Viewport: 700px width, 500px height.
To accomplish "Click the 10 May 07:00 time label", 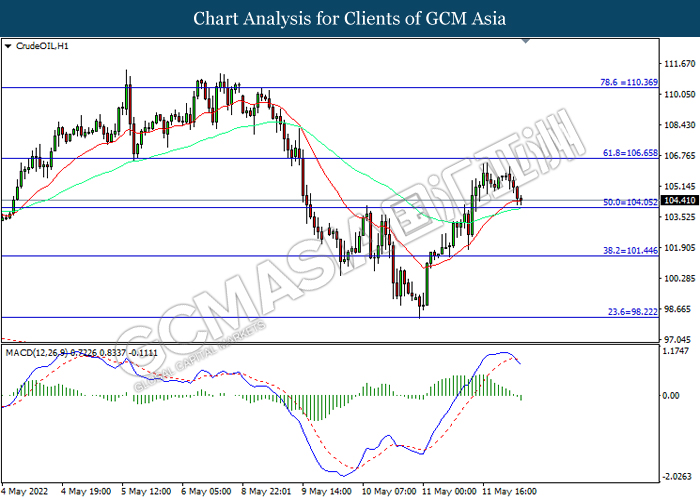I will pos(389,492).
